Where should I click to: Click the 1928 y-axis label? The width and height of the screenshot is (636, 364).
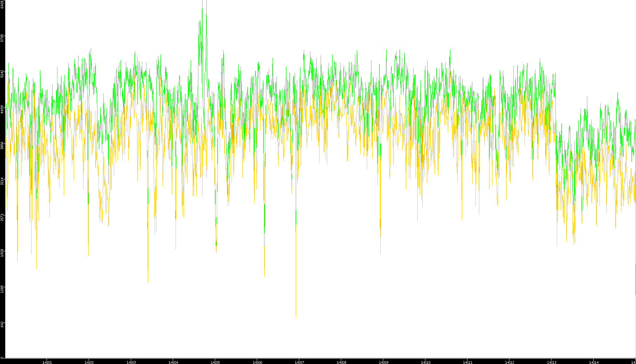click(x=2, y=253)
